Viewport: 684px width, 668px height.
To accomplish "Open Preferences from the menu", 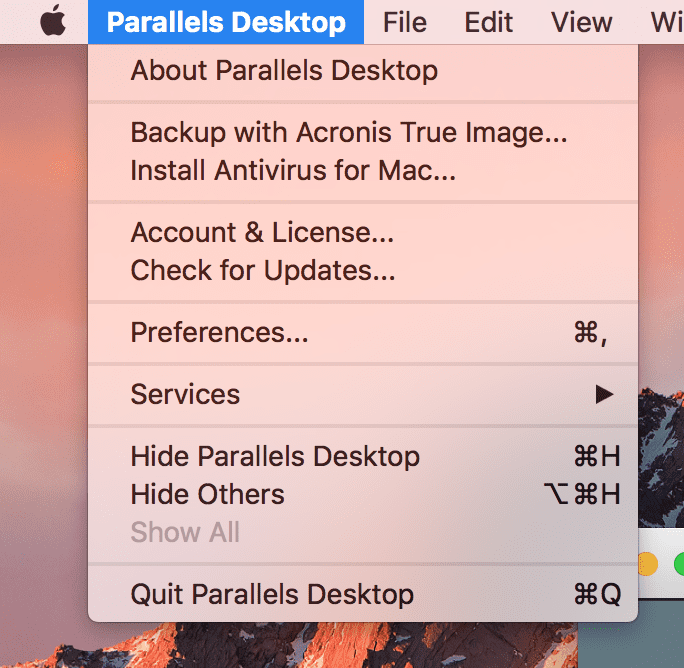I will [363, 332].
